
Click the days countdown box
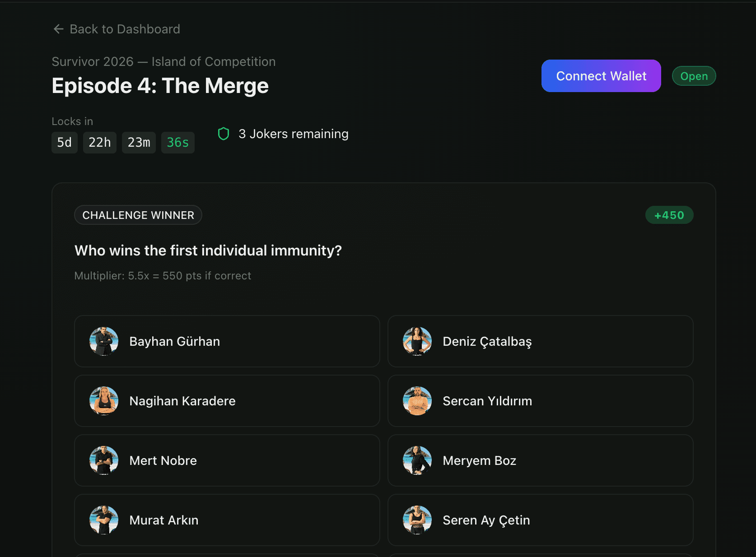click(x=65, y=143)
